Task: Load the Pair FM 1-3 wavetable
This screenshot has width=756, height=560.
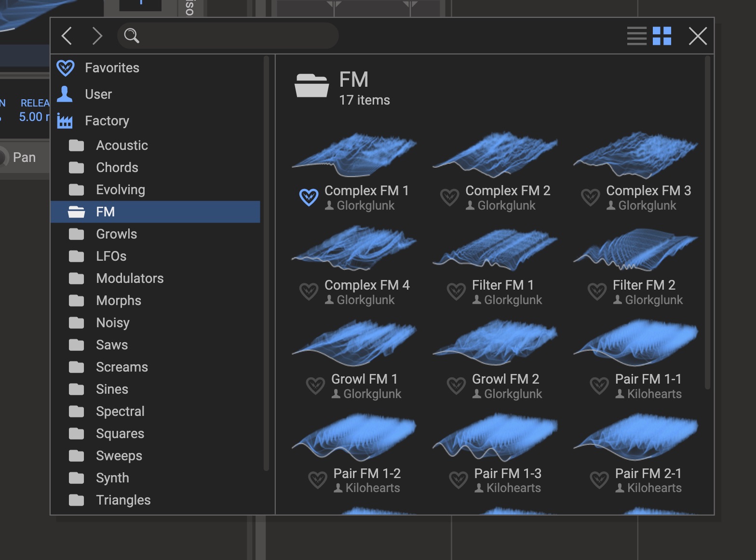Action: pos(494,439)
